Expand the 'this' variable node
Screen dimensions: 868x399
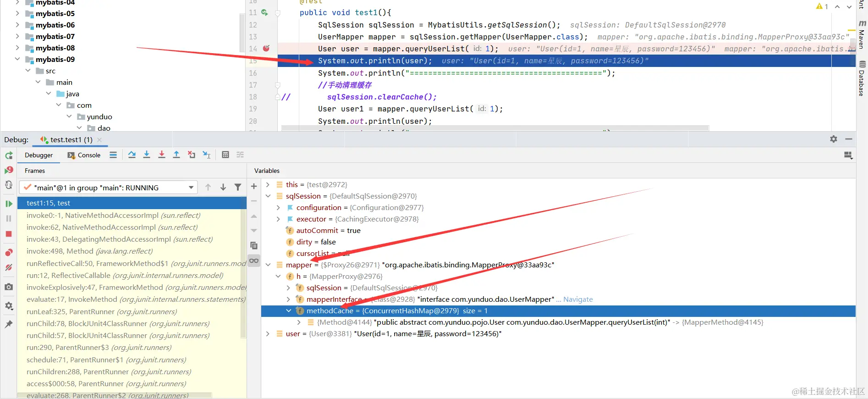268,185
